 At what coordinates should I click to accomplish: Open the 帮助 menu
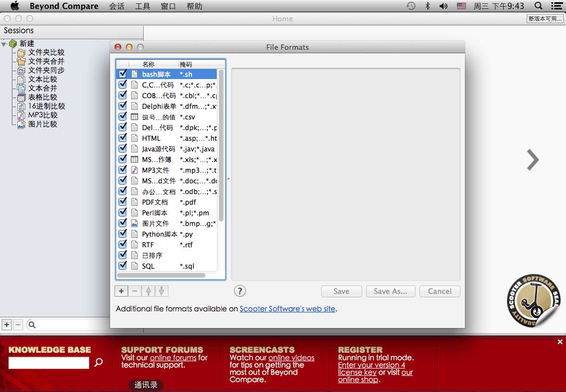tap(194, 6)
